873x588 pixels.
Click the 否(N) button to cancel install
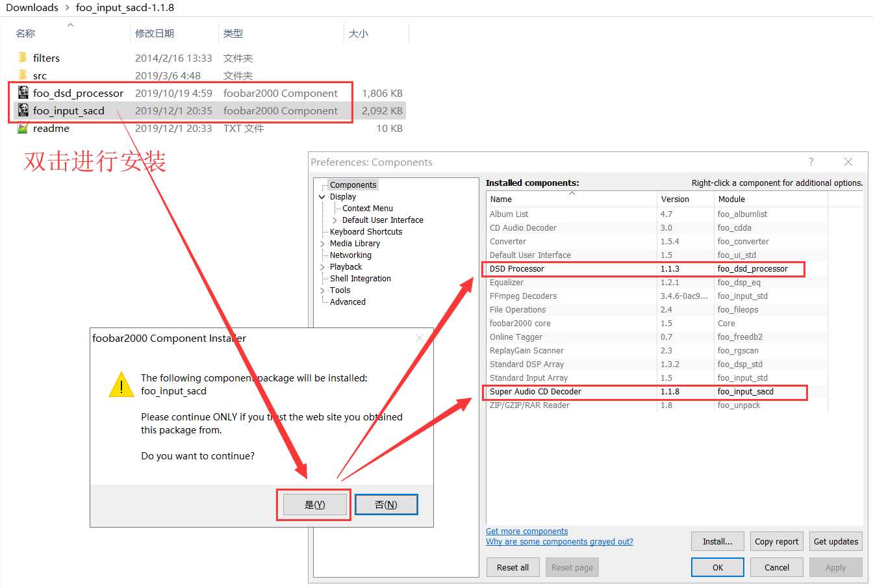click(x=386, y=505)
